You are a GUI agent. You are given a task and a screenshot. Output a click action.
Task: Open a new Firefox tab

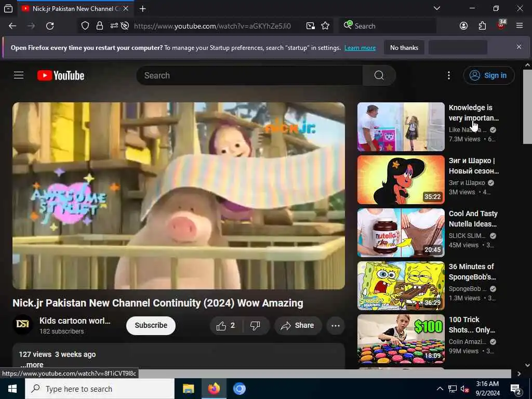click(143, 9)
